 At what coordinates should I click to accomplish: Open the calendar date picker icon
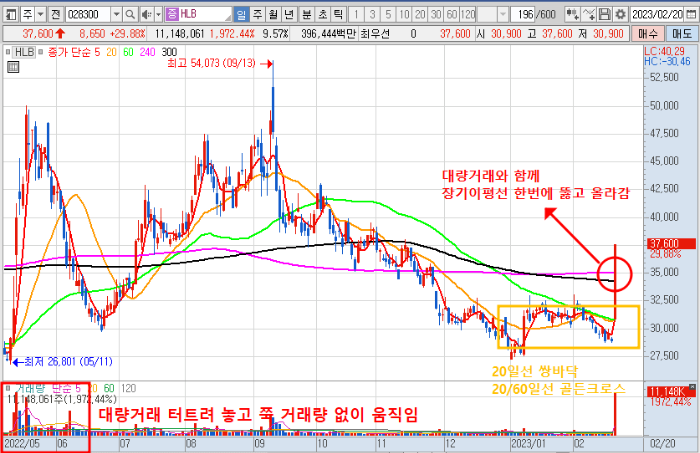point(690,15)
